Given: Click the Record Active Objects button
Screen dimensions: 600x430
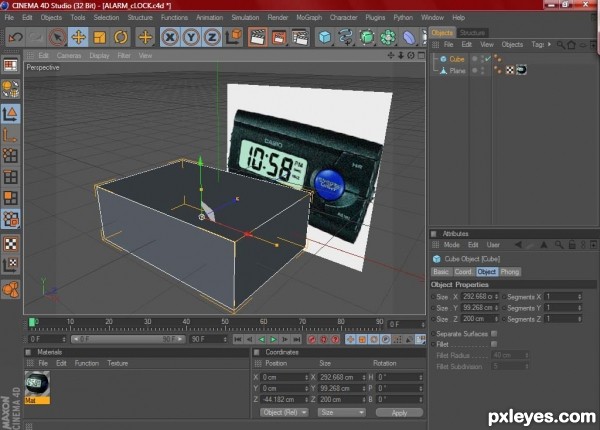Looking at the screenshot, I should (312, 339).
